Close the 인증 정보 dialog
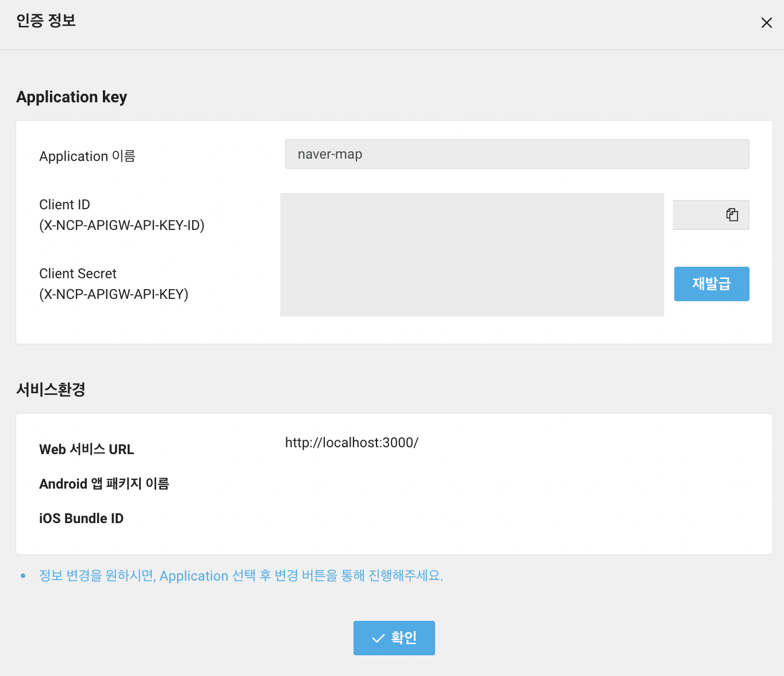 766,22
